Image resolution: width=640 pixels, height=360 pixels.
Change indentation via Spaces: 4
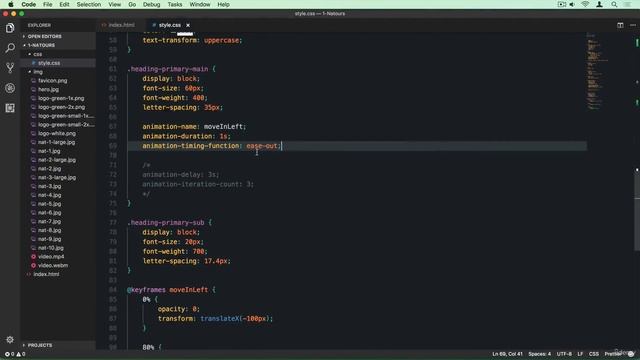[x=539, y=354]
